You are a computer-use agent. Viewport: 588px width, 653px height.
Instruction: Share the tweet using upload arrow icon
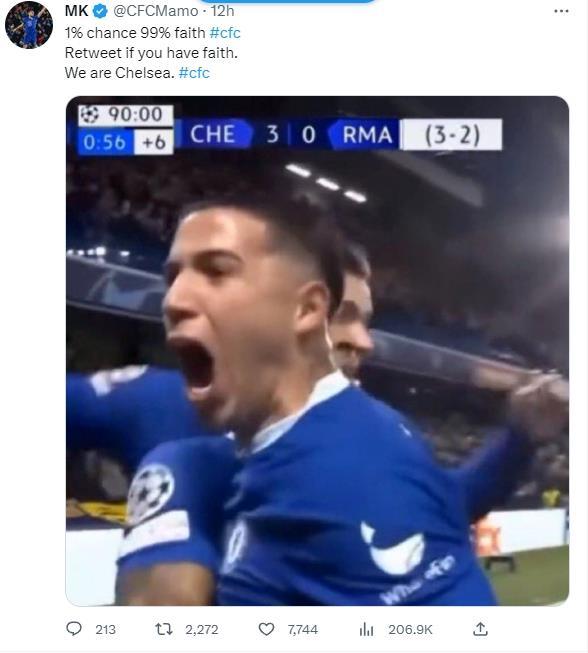pyautogui.click(x=480, y=628)
